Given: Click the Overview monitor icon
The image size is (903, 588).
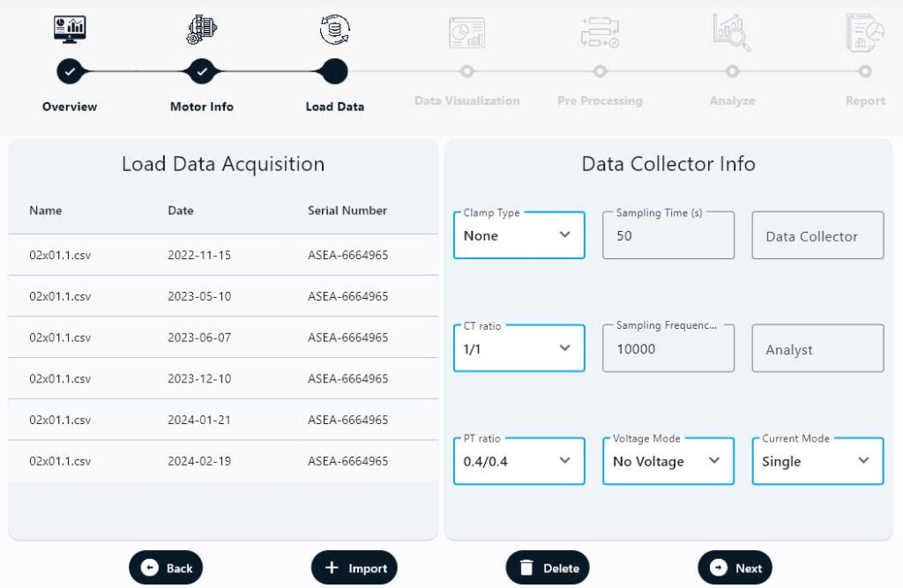Looking at the screenshot, I should (70, 30).
